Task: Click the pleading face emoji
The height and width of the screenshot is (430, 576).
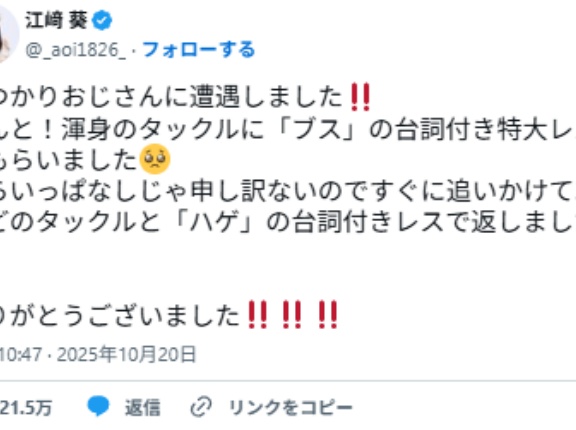Action: [x=155, y=159]
